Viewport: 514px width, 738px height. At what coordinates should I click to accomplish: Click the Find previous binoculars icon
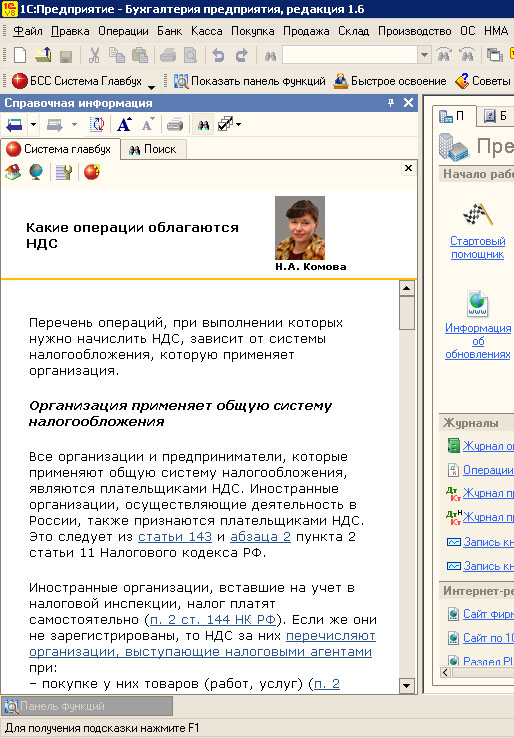[467, 56]
